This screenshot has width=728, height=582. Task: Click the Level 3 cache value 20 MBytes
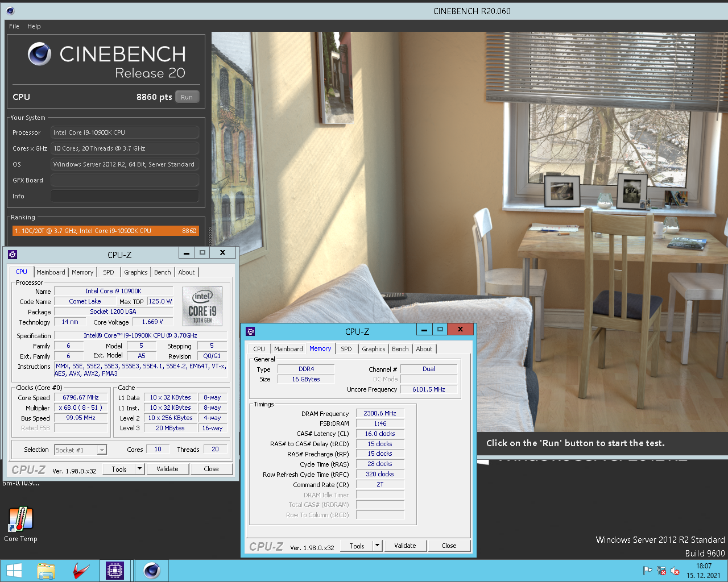point(171,428)
